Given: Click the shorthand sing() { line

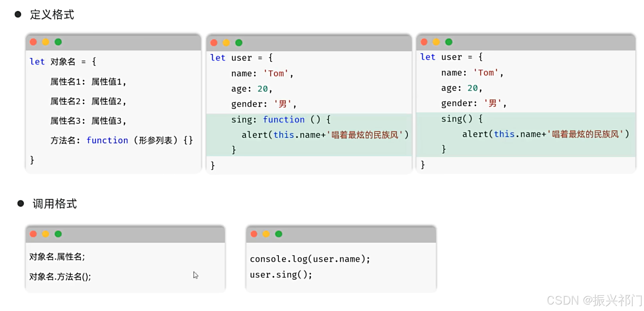Looking at the screenshot, I should 462,119.
